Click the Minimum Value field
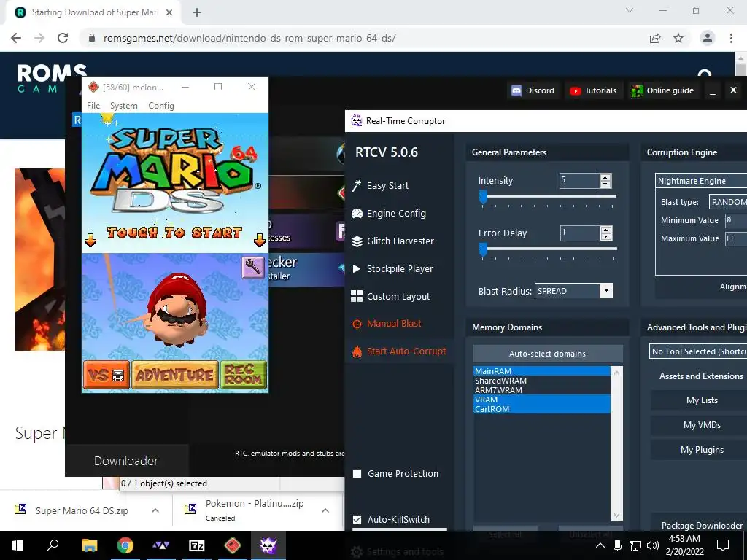Screen dimensions: 747x560 point(736,220)
